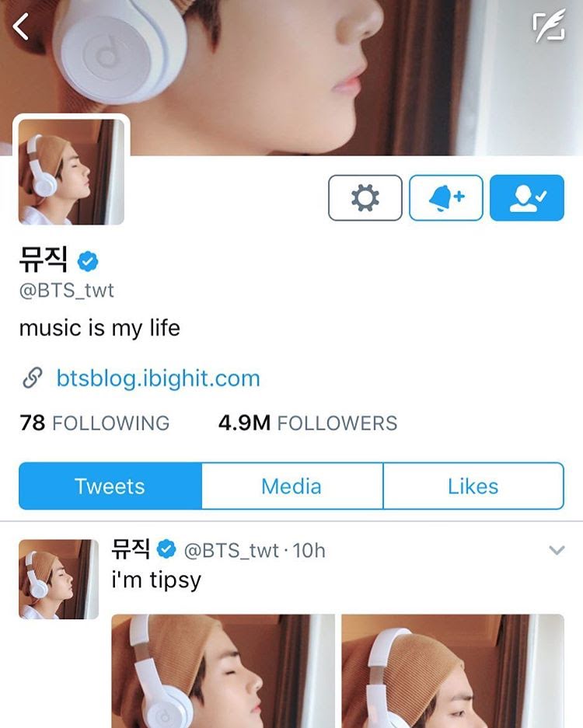
Task: Turn on tweet notifications bell
Action: click(x=446, y=198)
